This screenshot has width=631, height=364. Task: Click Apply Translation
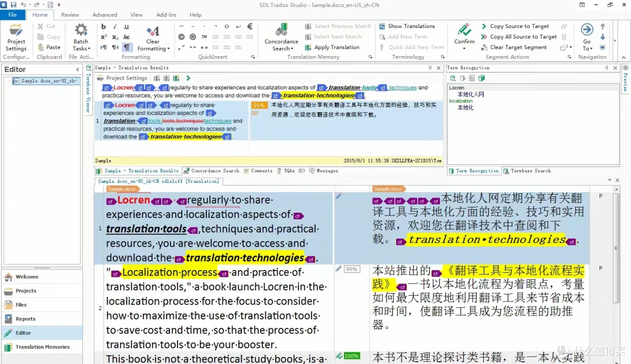tap(332, 47)
